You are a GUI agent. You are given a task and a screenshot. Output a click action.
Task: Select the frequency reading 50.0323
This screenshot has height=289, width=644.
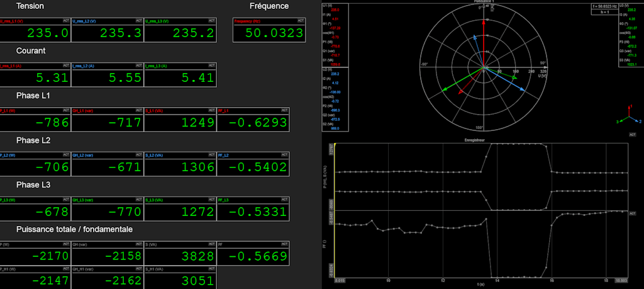pyautogui.click(x=275, y=33)
